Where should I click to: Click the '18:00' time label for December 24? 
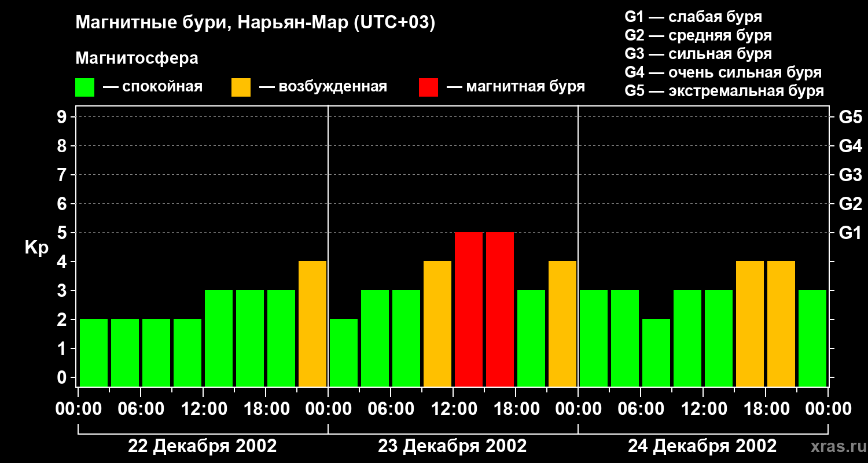pyautogui.click(x=766, y=409)
